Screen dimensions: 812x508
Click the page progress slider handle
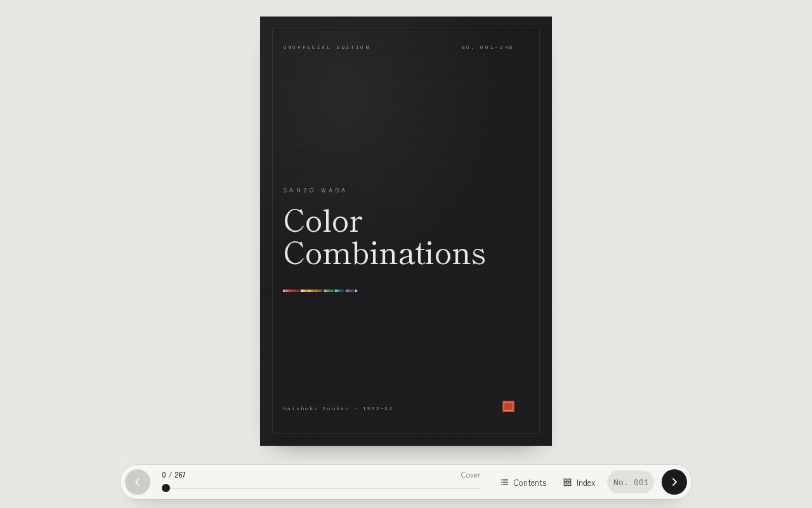pos(166,488)
